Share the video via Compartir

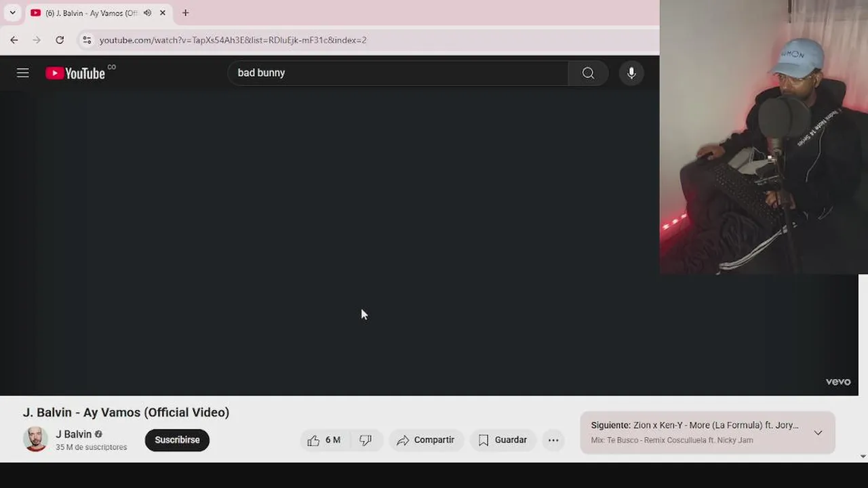coord(426,440)
